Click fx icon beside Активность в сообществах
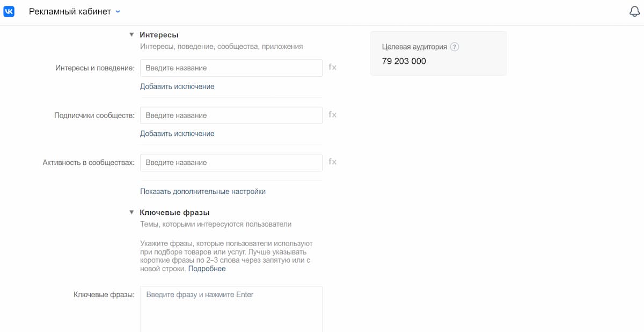The width and height of the screenshot is (644, 332). [x=333, y=162]
